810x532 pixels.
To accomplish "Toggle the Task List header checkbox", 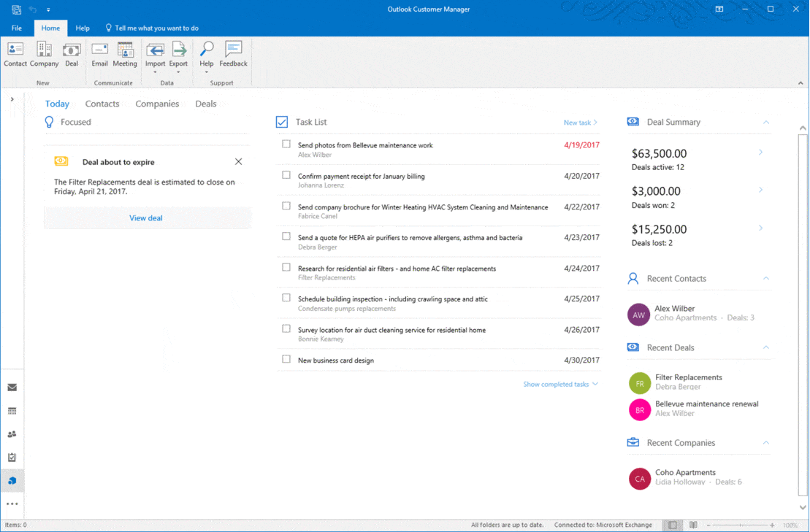I will point(281,122).
